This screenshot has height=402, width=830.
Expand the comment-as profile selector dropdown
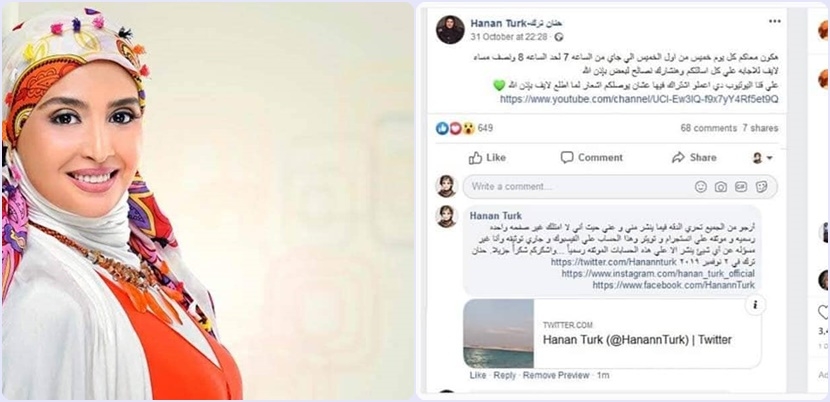[763, 158]
